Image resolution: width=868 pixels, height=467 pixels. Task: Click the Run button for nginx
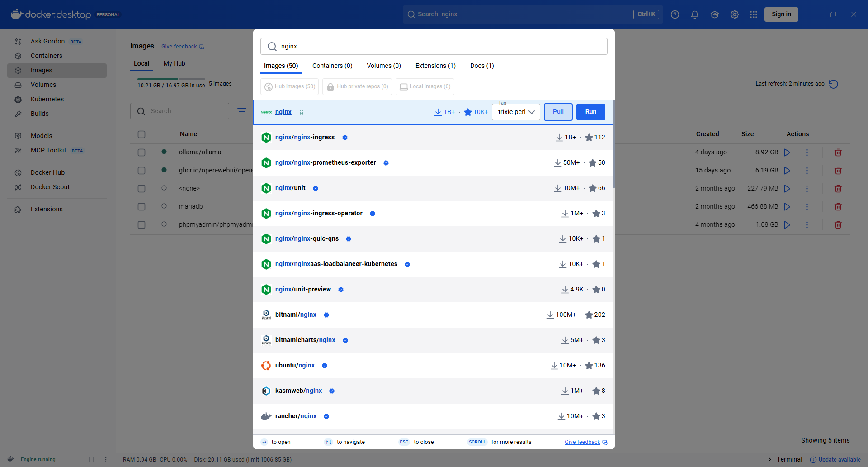pyautogui.click(x=591, y=112)
